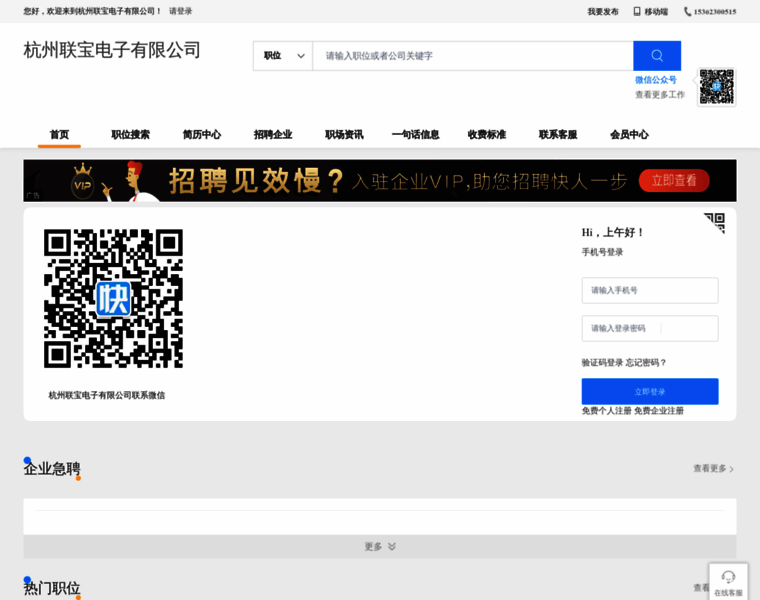Focus the job keyword search field

tap(473, 56)
